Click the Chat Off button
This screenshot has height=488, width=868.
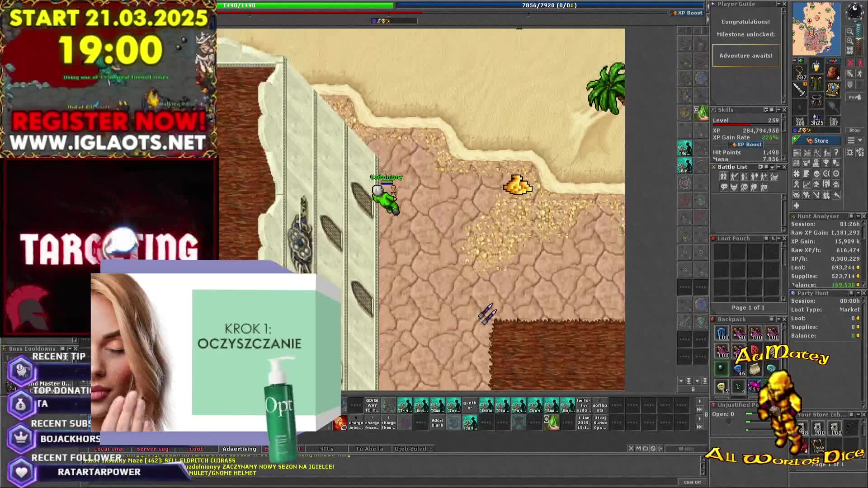point(692,482)
